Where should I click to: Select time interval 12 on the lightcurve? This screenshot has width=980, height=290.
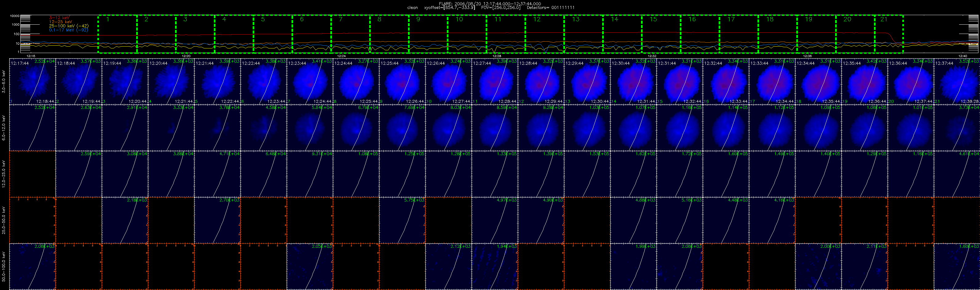pos(545,34)
